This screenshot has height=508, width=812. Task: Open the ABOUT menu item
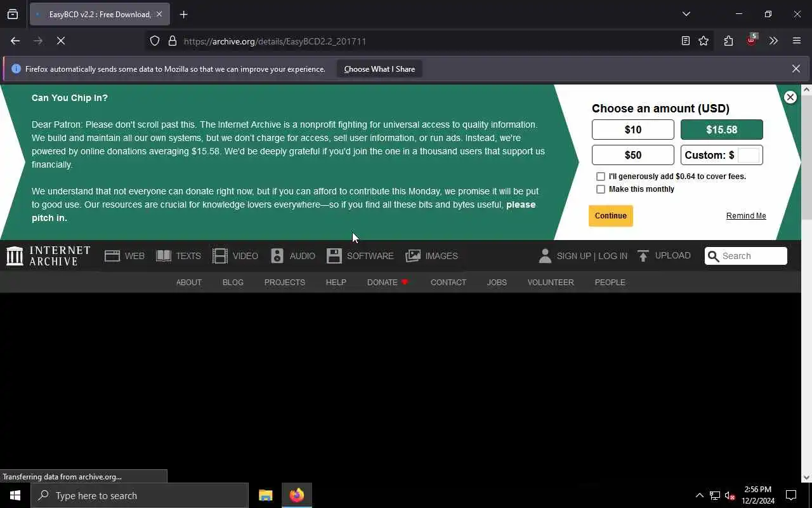click(x=189, y=283)
